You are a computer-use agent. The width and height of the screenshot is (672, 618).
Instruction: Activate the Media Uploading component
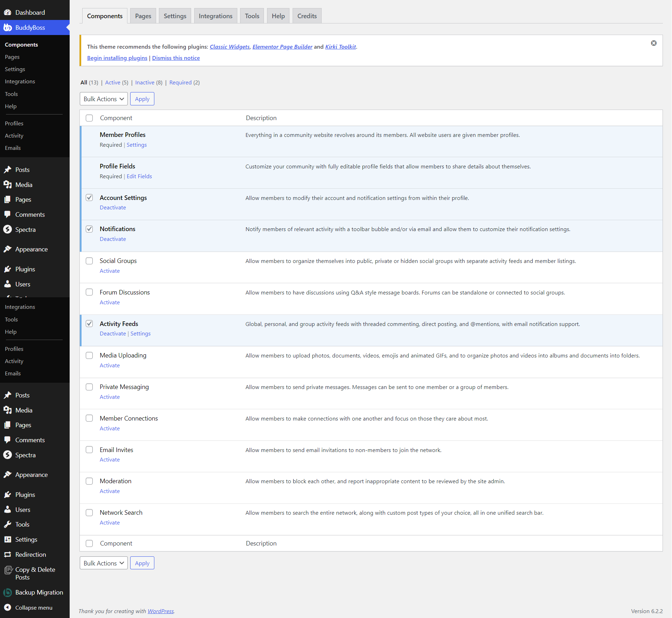click(x=110, y=365)
